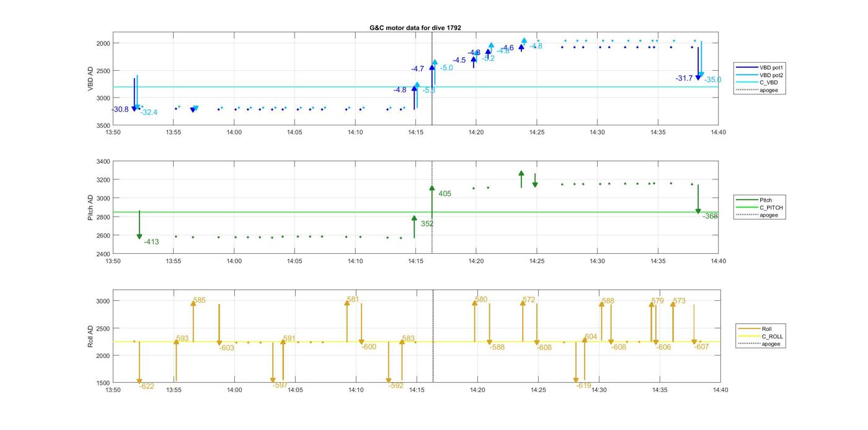Click the '588' roll data label
This screenshot has height=430, width=868.
point(608,301)
